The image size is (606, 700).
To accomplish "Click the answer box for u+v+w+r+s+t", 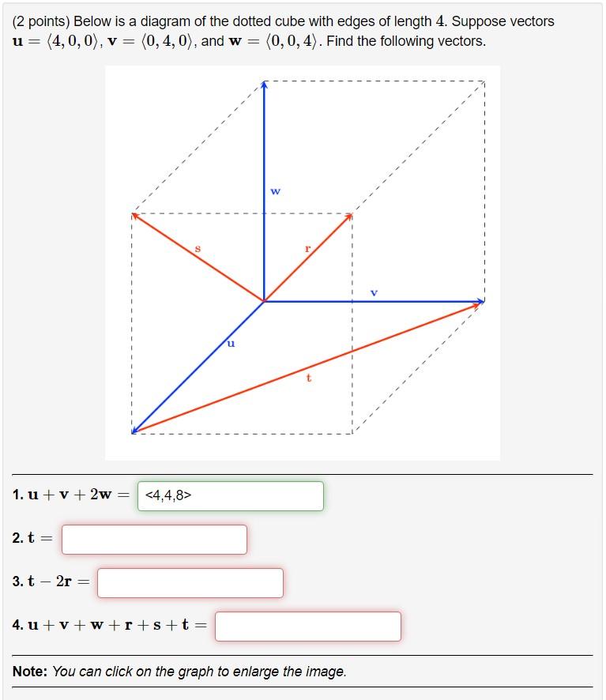I will [x=308, y=626].
